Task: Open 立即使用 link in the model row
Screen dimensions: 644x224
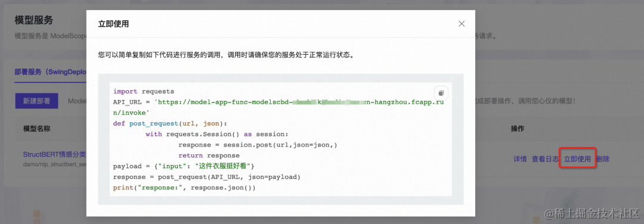Action: coord(577,159)
